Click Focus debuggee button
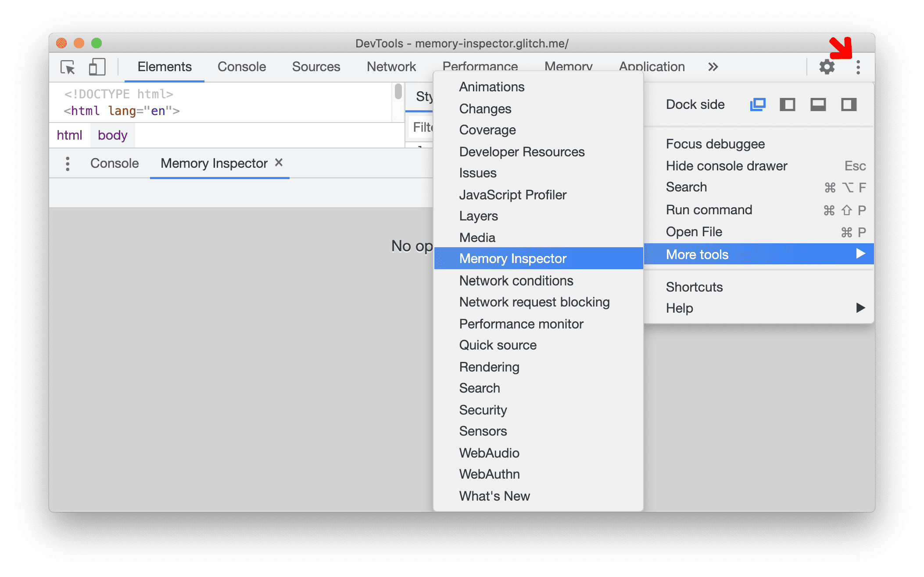This screenshot has width=924, height=577. click(x=715, y=144)
